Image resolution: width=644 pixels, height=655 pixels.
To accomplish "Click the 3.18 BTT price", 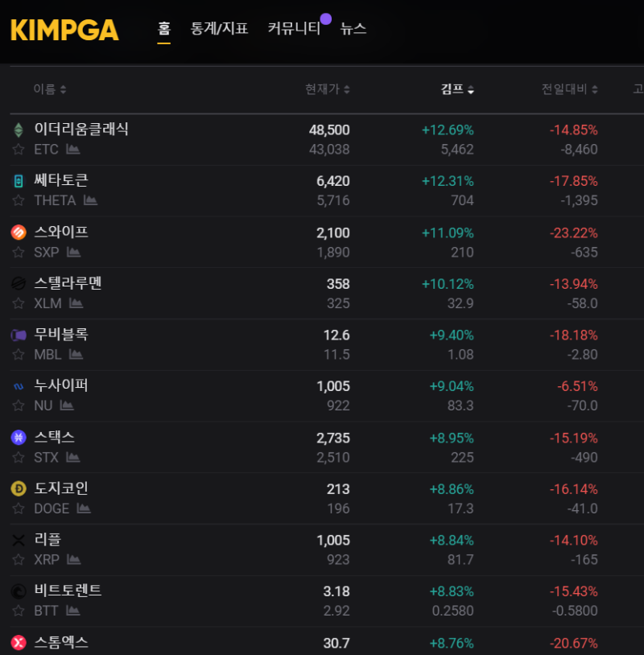I will pos(336,591).
